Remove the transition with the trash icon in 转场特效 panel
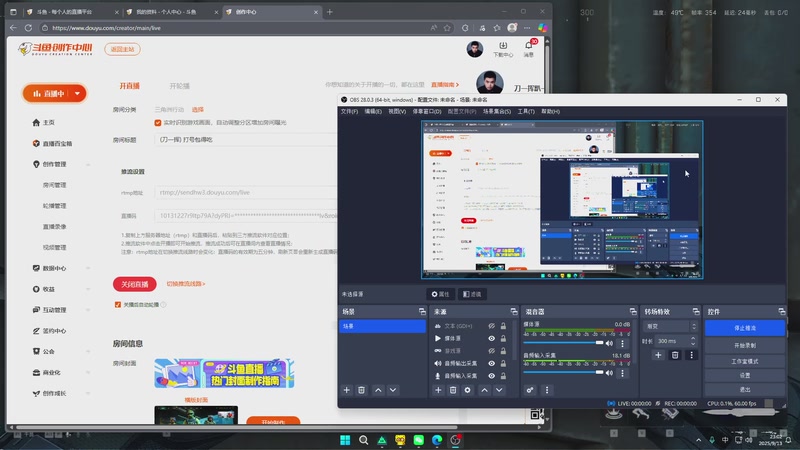 click(x=675, y=355)
